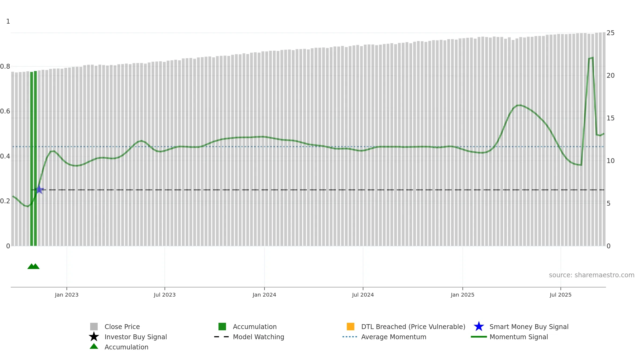This screenshot has width=644, height=362.
Task: Click the green Momentum Signal legend line
Action: point(479,337)
